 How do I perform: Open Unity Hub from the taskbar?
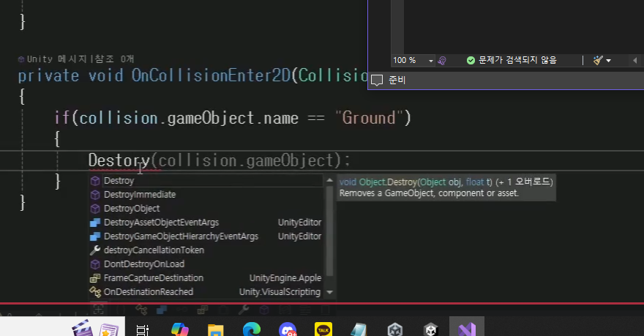point(394,329)
